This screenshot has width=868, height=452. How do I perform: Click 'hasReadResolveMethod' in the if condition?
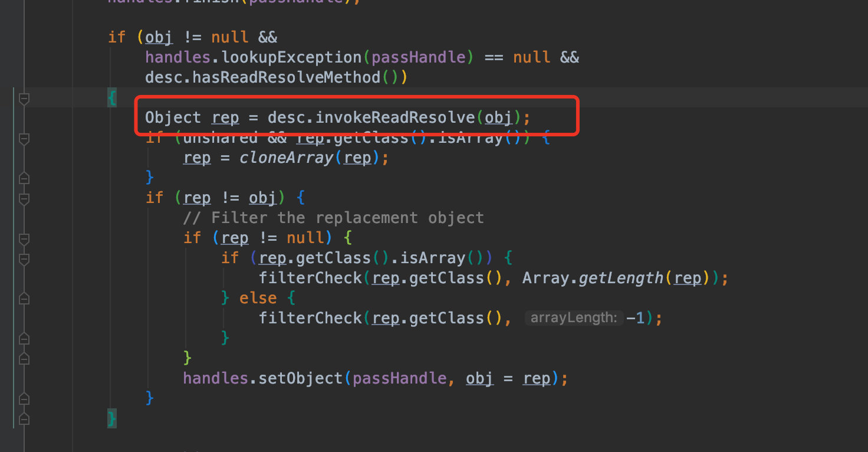coord(287,77)
